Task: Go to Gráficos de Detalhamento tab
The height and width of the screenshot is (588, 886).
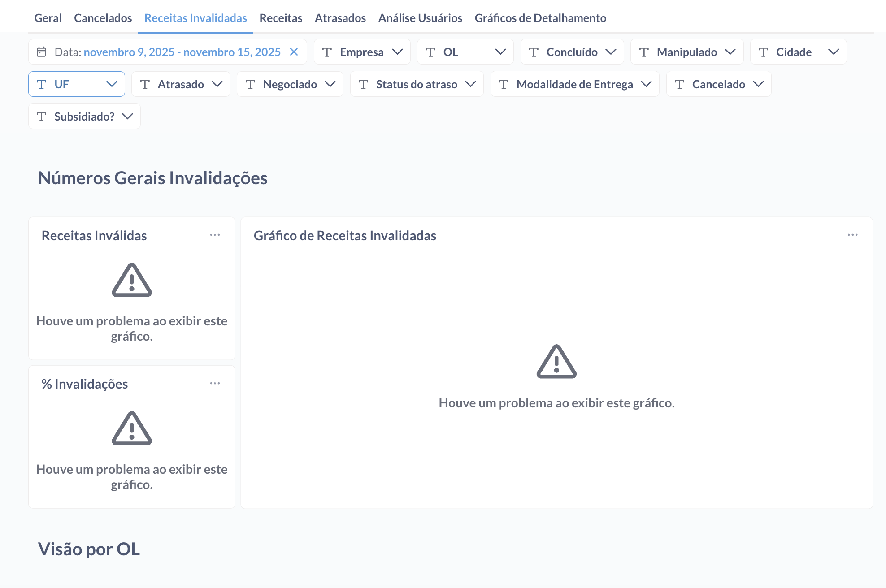Action: tap(540, 18)
